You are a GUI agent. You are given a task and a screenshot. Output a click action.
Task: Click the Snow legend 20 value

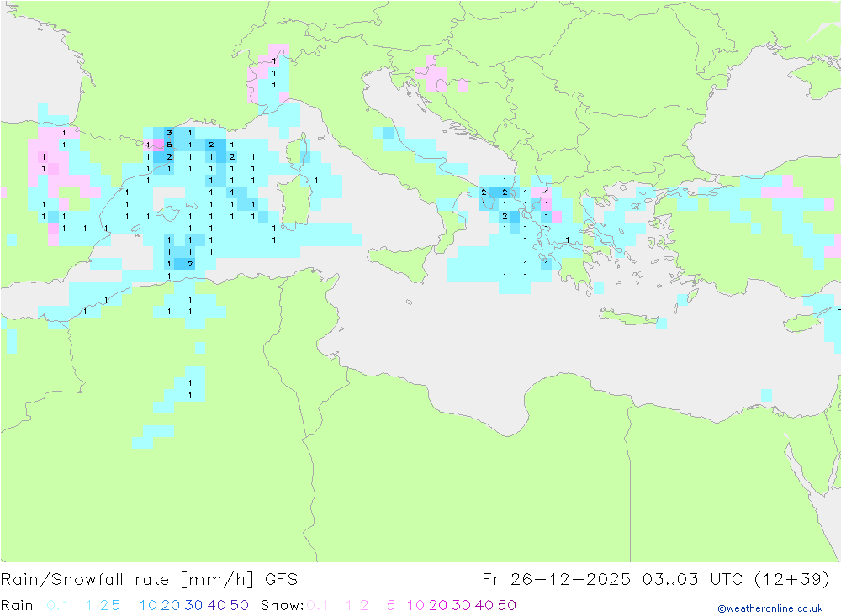click(x=438, y=605)
